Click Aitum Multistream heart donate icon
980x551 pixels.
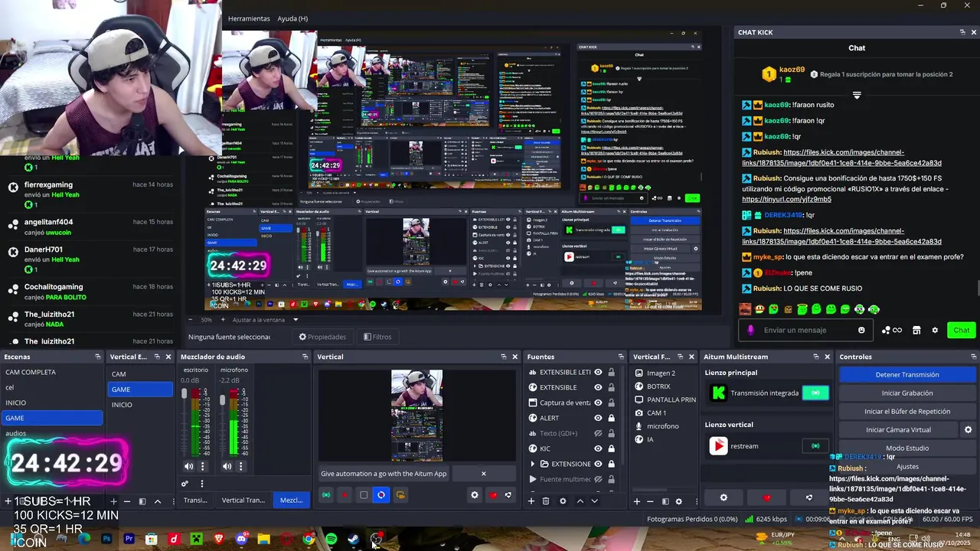pyautogui.click(x=766, y=497)
